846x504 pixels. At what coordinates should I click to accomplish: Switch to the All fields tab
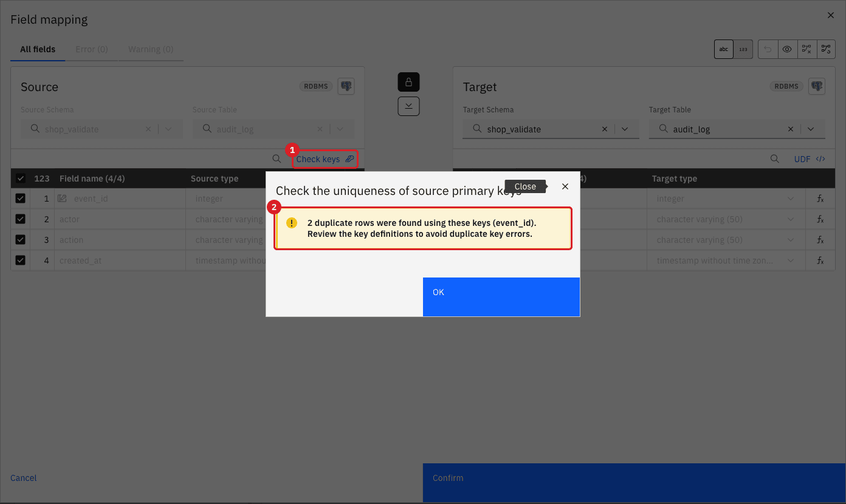click(x=38, y=50)
